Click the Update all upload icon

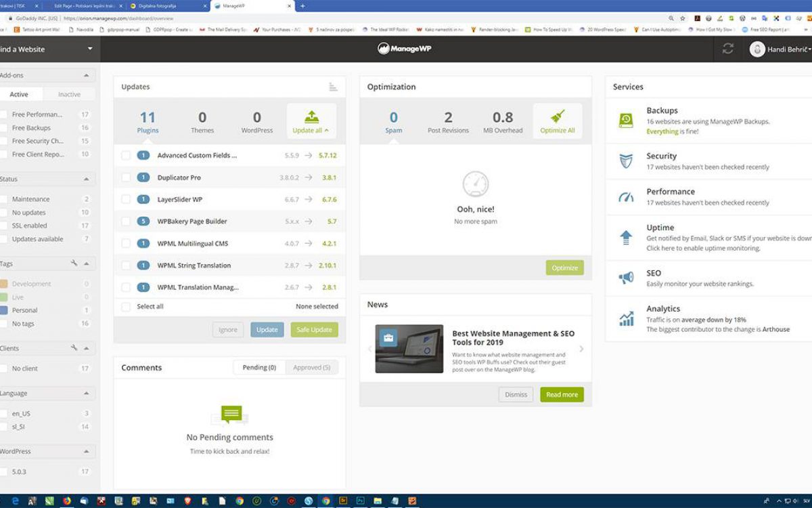click(311, 116)
